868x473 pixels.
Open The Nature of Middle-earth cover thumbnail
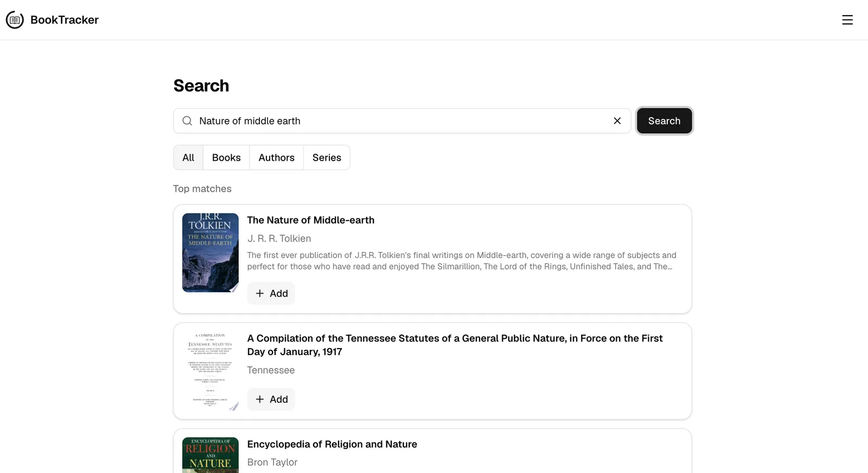pos(210,253)
